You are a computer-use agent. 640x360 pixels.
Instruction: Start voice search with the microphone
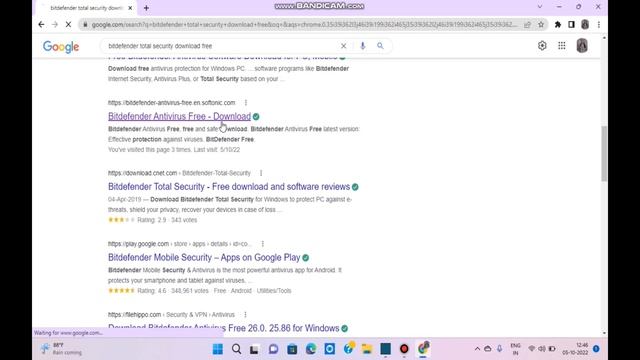coord(362,46)
